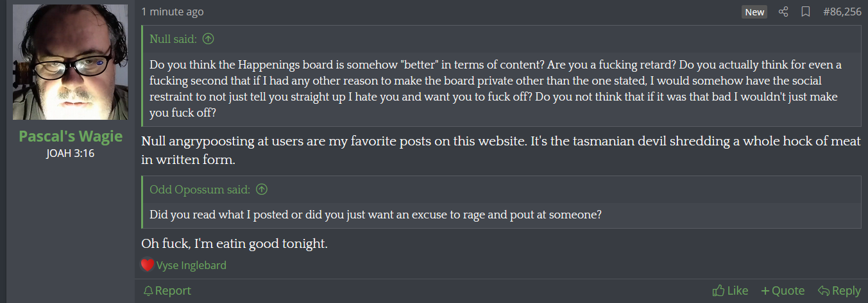The image size is (868, 303).
Task: Jump to Null's quoted post arrow
Action: (208, 39)
